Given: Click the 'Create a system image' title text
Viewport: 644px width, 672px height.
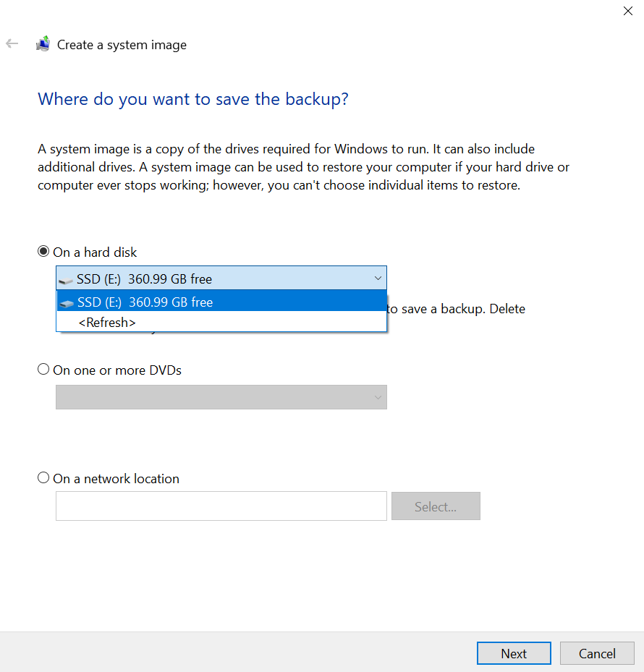Looking at the screenshot, I should pyautogui.click(x=122, y=45).
